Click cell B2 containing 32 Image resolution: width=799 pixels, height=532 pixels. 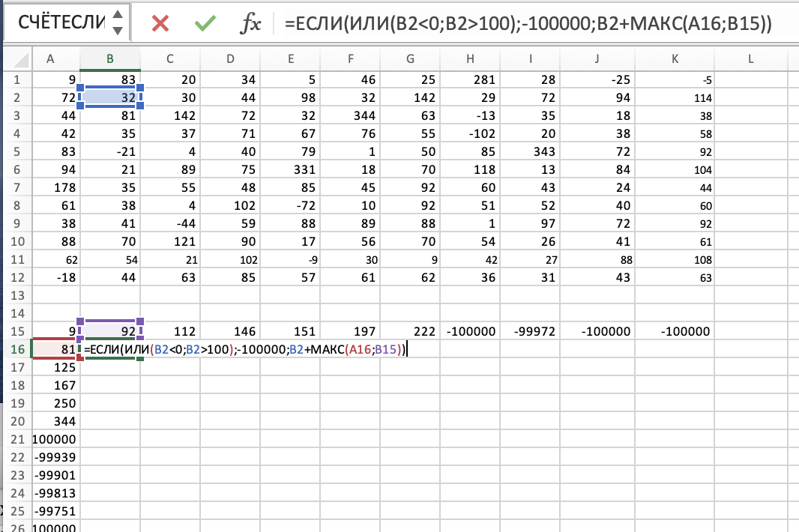point(110,97)
